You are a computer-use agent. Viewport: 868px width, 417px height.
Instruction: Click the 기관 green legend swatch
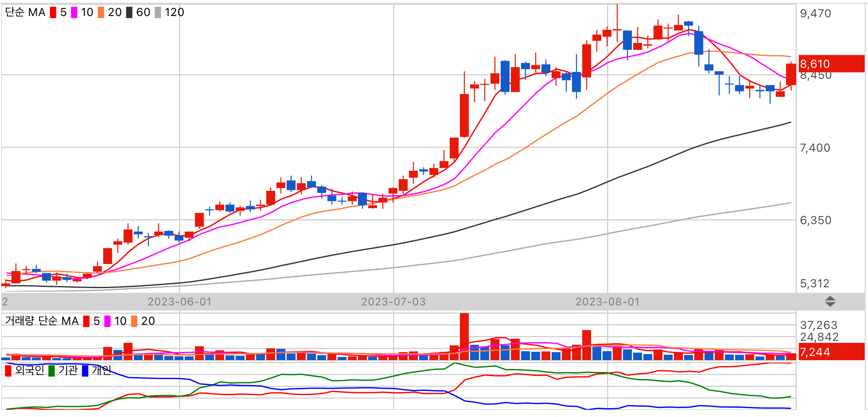coord(52,371)
